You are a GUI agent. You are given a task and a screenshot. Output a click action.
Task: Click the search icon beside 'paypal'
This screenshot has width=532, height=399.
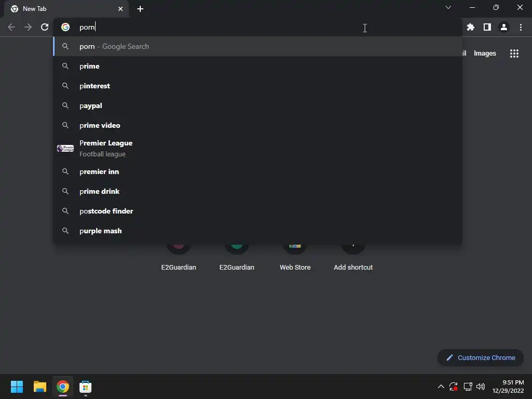65,105
